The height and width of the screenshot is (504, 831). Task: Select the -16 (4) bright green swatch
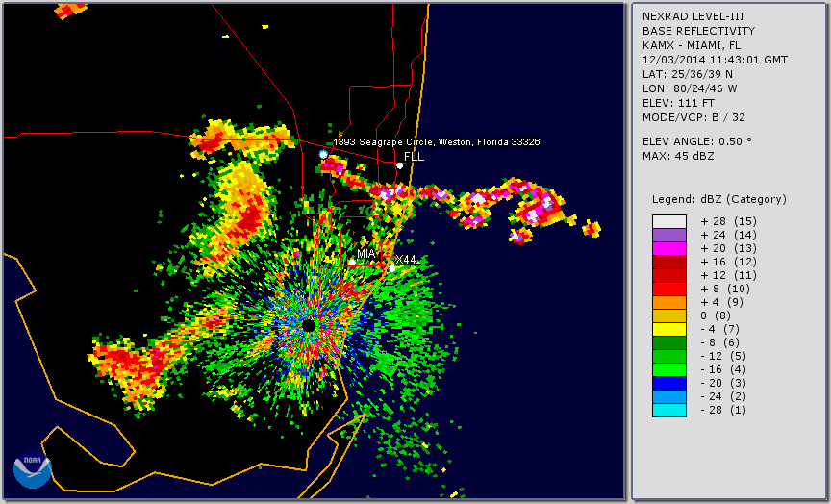[669, 370]
